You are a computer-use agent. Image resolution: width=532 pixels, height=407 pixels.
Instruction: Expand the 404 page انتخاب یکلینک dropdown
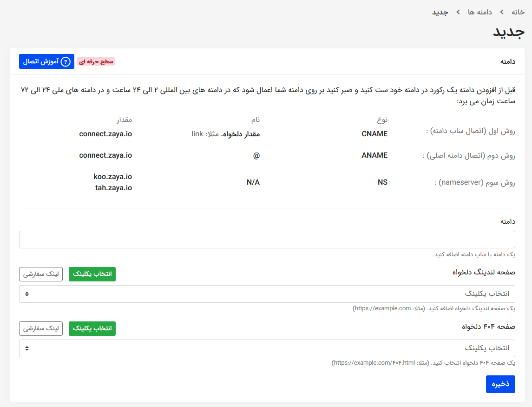(267, 348)
